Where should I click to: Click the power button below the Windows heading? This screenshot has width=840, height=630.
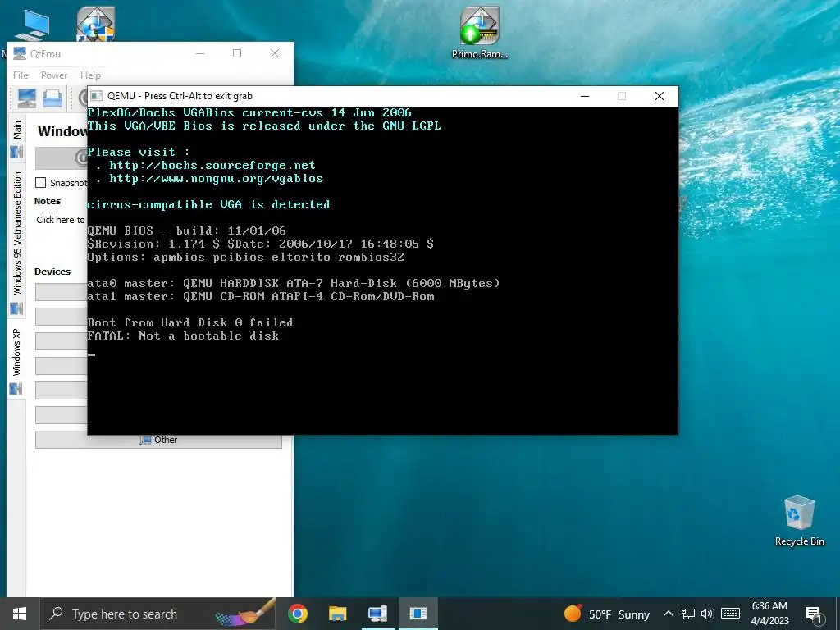pyautogui.click(x=61, y=158)
